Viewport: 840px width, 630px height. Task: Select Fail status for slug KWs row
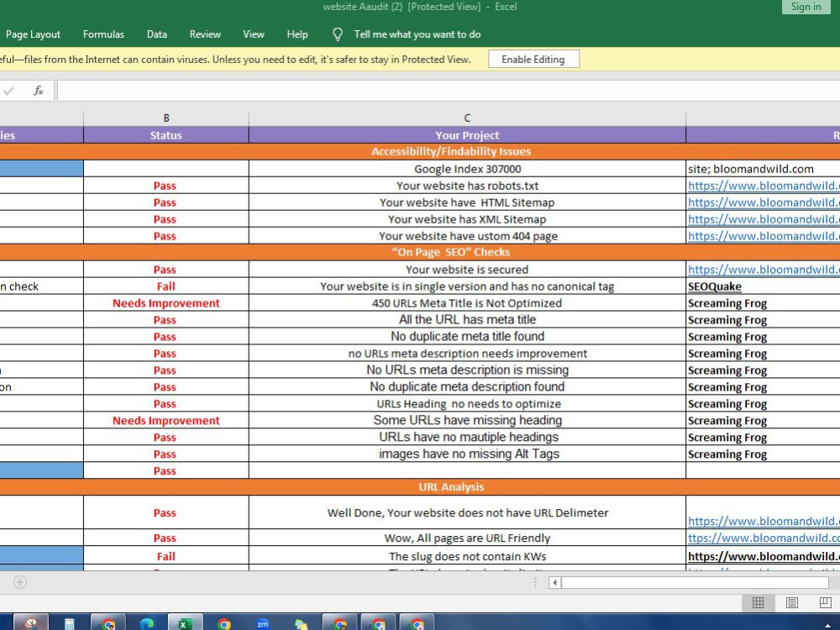(x=166, y=557)
